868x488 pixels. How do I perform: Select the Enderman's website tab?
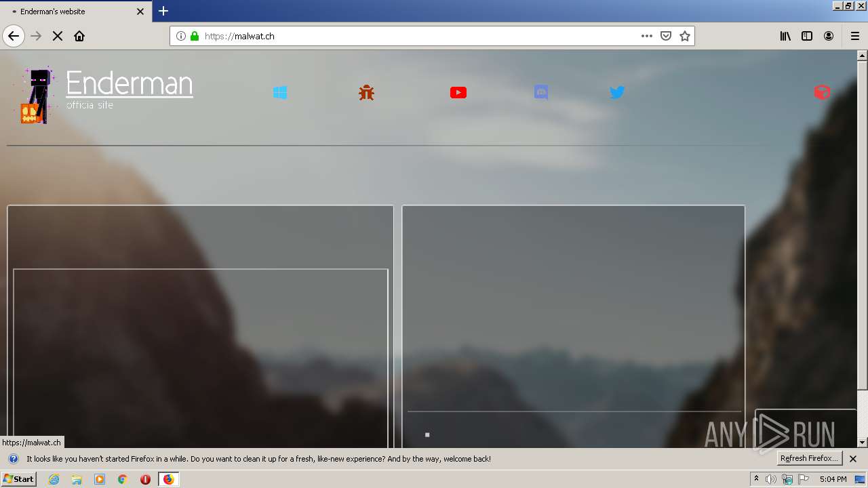(x=76, y=12)
